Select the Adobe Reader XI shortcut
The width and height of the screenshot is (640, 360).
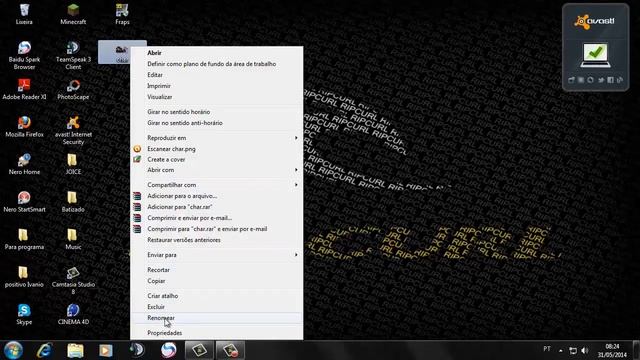click(24, 89)
